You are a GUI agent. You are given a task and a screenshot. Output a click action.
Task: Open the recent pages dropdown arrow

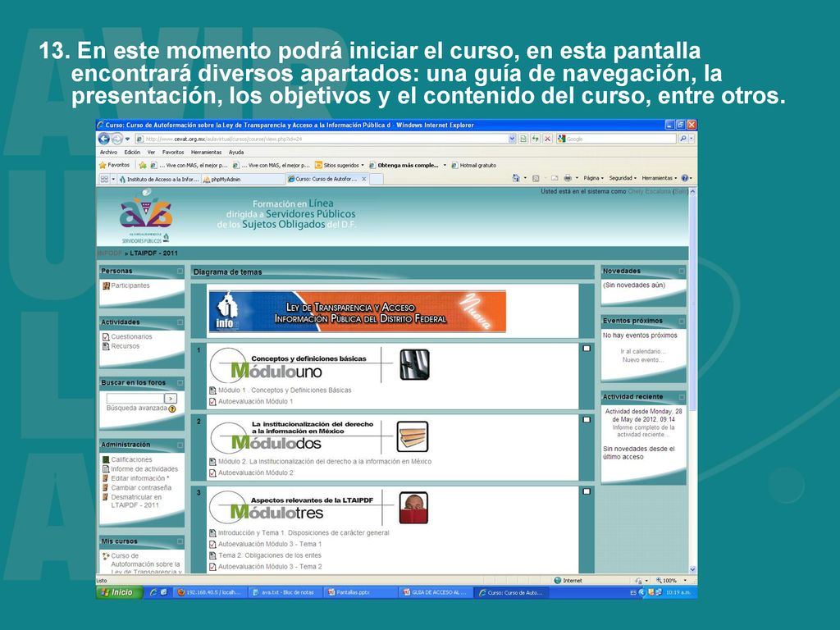[127, 139]
